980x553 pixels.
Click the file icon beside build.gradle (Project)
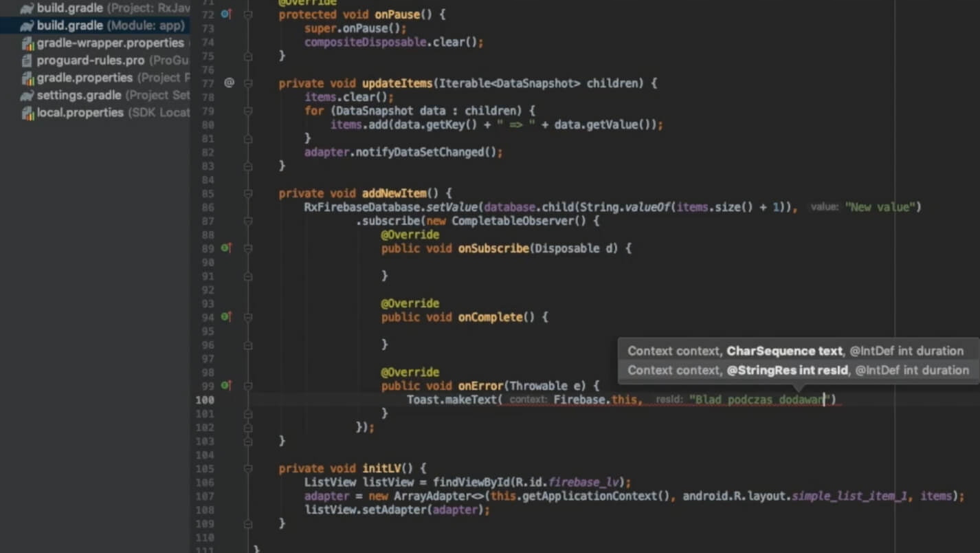[27, 8]
